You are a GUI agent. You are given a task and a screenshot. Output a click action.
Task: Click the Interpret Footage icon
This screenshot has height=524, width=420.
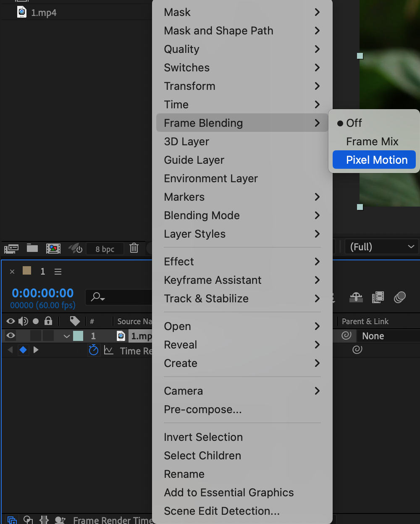tap(11, 249)
